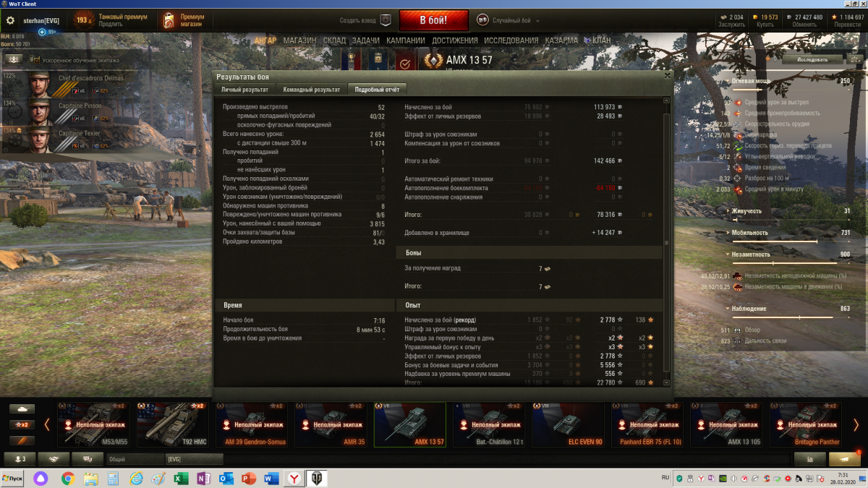Click the second consumable slot icon
The height and width of the screenshot is (488, 868).
click(378, 59)
